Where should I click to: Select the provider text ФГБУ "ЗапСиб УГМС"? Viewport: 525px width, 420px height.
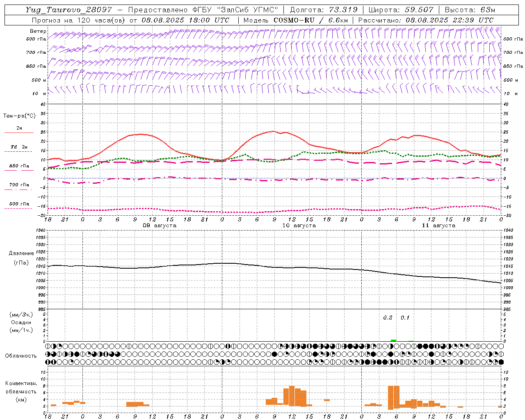pos(235,10)
